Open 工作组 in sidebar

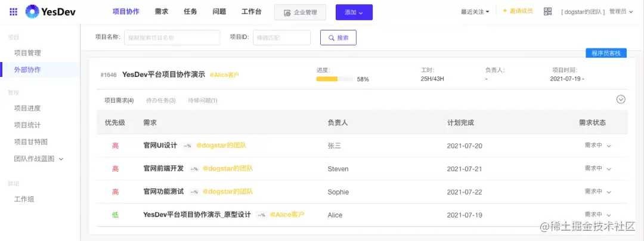[x=24, y=199]
